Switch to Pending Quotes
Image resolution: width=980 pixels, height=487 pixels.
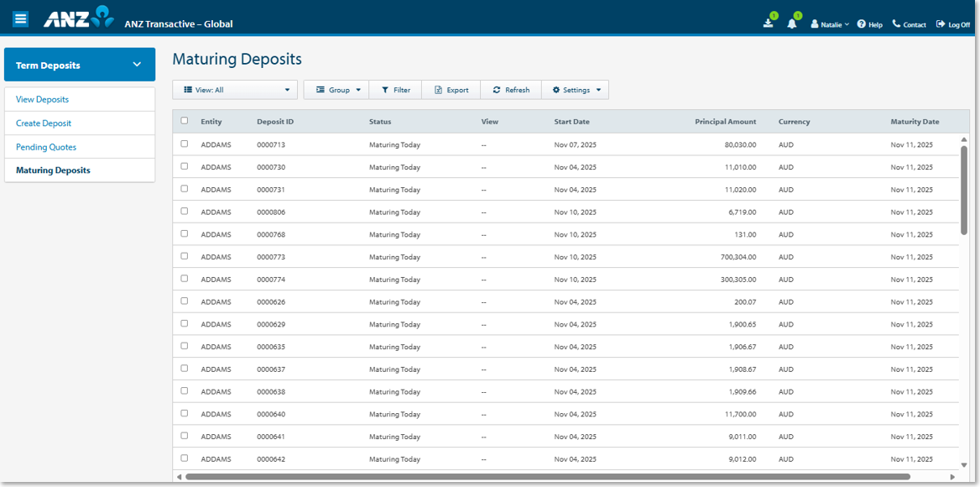pos(46,146)
